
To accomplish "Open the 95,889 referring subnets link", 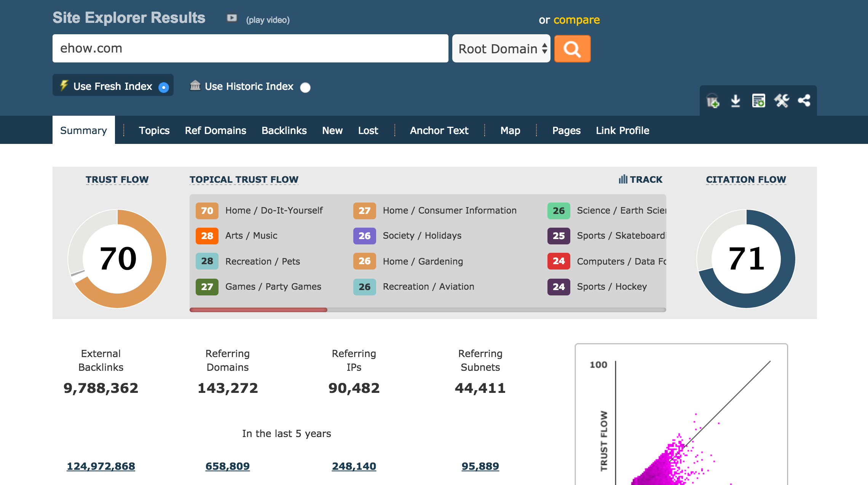I will click(x=480, y=466).
